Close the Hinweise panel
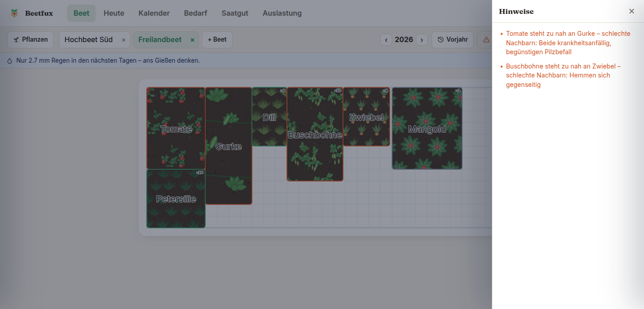The image size is (644, 309). pyautogui.click(x=631, y=11)
